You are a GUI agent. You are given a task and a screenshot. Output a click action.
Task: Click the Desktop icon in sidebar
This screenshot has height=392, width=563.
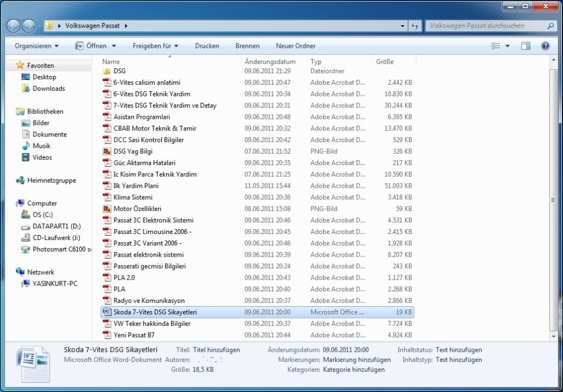25,77
